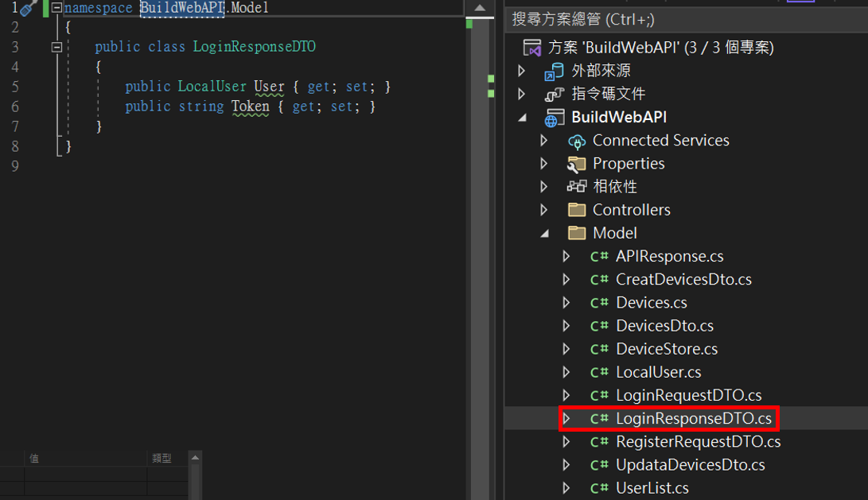
Task: Expand UserList.cs file node
Action: pos(566,488)
